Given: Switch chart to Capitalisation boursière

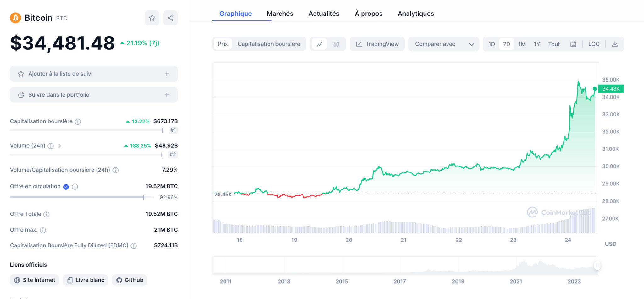Looking at the screenshot, I should (x=269, y=44).
